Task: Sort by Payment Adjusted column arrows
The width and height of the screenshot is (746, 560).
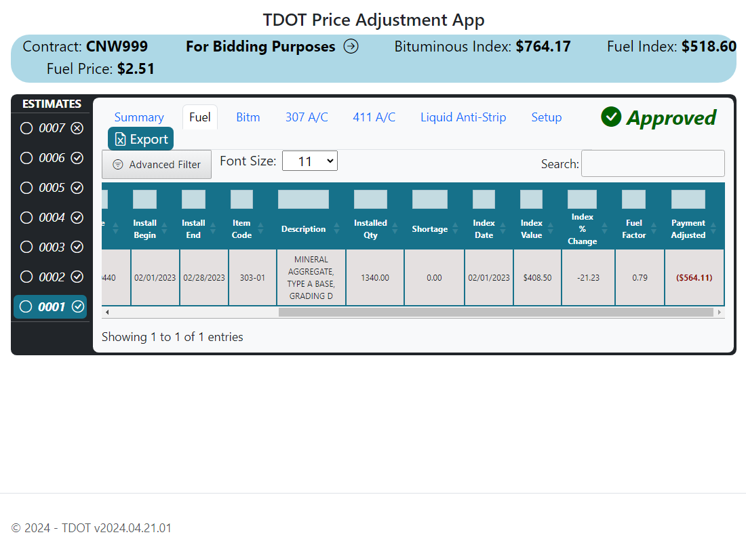Action: 713,229
